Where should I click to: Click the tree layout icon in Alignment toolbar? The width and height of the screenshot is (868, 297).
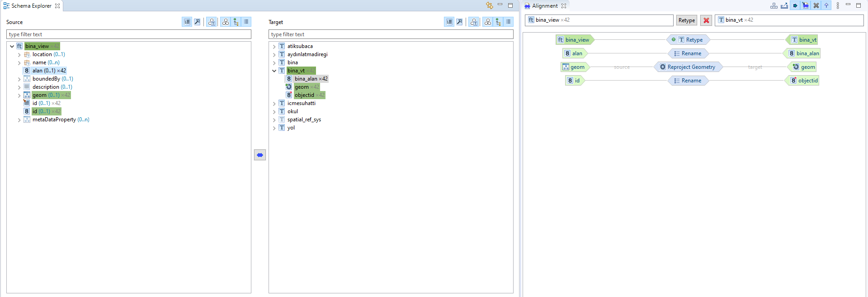pos(774,6)
